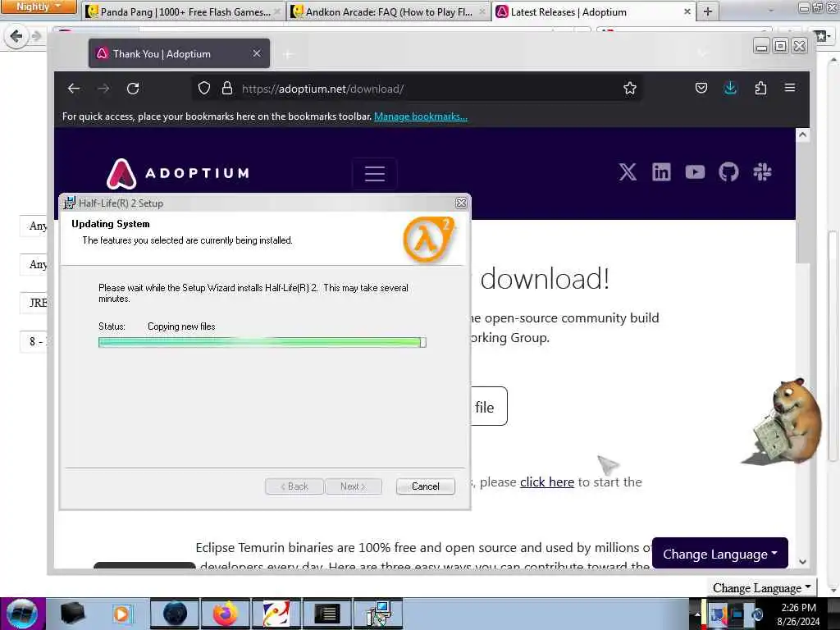The height and width of the screenshot is (630, 840).
Task: Open Adoptium X (Twitter) social link
Action: (628, 172)
